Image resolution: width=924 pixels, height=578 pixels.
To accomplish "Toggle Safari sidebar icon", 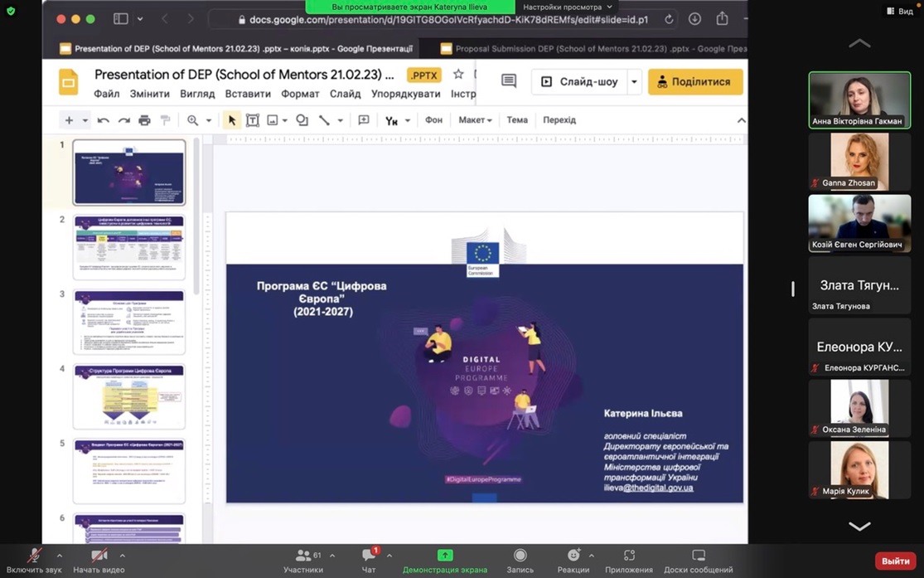I will click(121, 19).
